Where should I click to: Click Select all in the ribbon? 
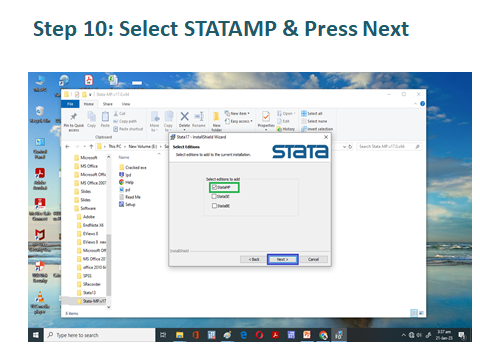[x=312, y=114]
